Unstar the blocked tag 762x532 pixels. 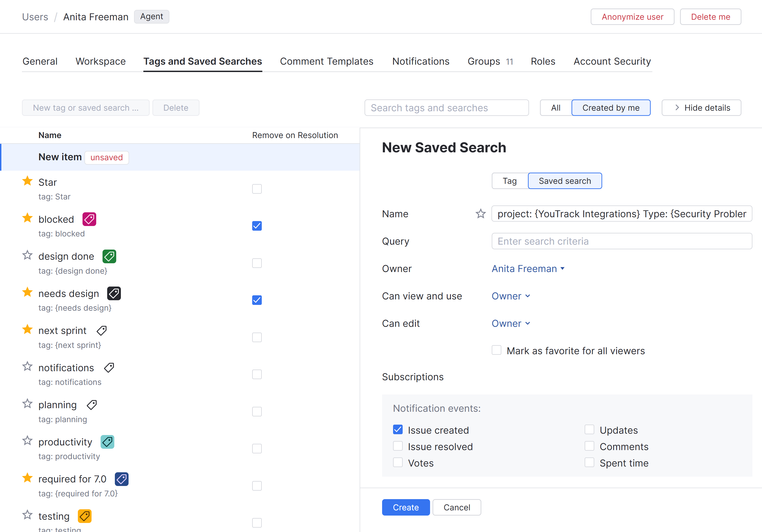pyautogui.click(x=27, y=218)
